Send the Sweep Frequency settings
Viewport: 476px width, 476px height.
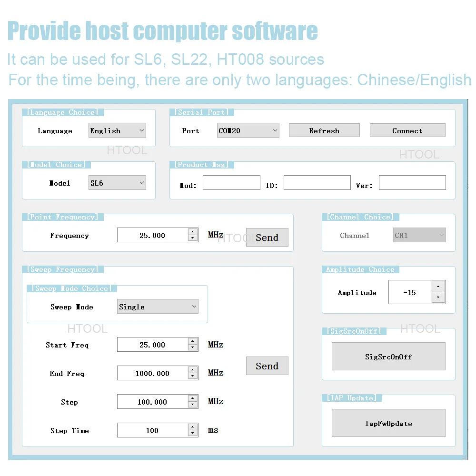[267, 366]
